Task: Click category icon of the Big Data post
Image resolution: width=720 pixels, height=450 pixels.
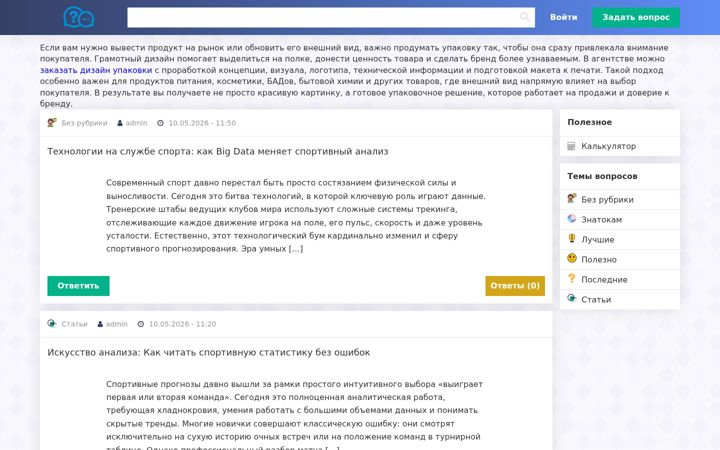Action: [52, 123]
